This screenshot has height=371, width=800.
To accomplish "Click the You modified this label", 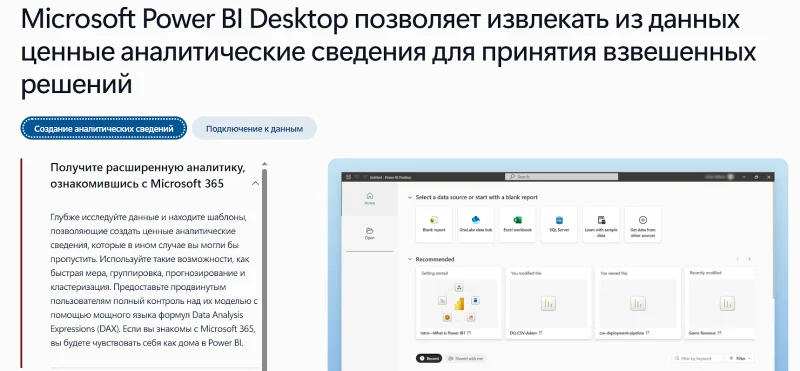I will [526, 274].
